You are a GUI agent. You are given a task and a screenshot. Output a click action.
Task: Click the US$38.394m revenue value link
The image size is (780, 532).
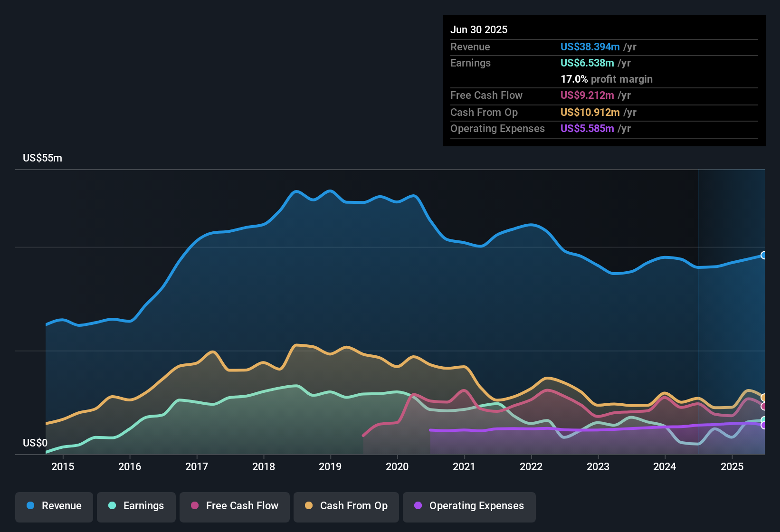pyautogui.click(x=590, y=47)
